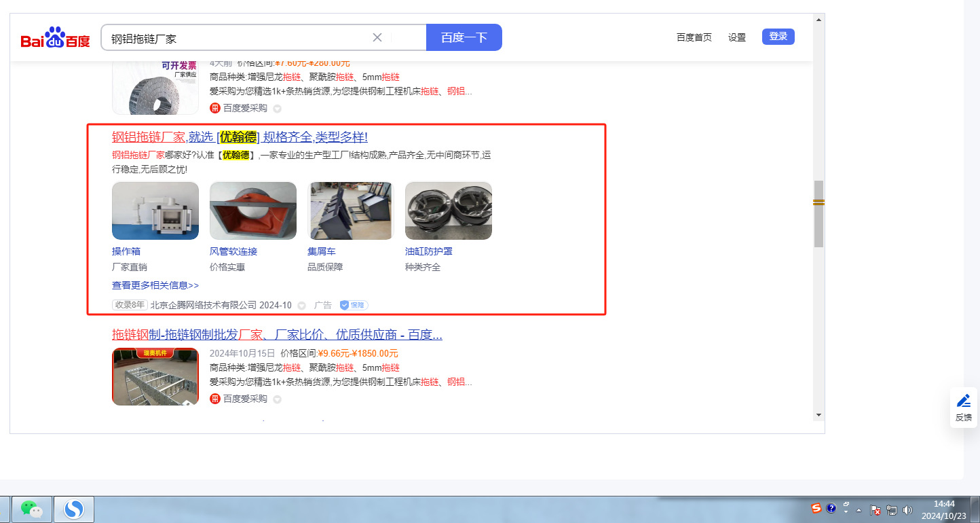Open 查看更多相关信息>> link
980x523 pixels.
coord(155,285)
